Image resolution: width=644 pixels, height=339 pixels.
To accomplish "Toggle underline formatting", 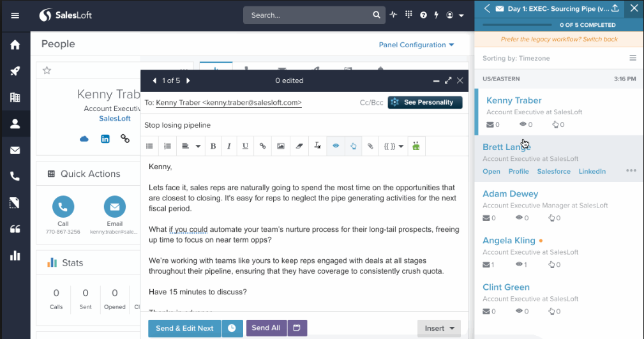I will [245, 146].
